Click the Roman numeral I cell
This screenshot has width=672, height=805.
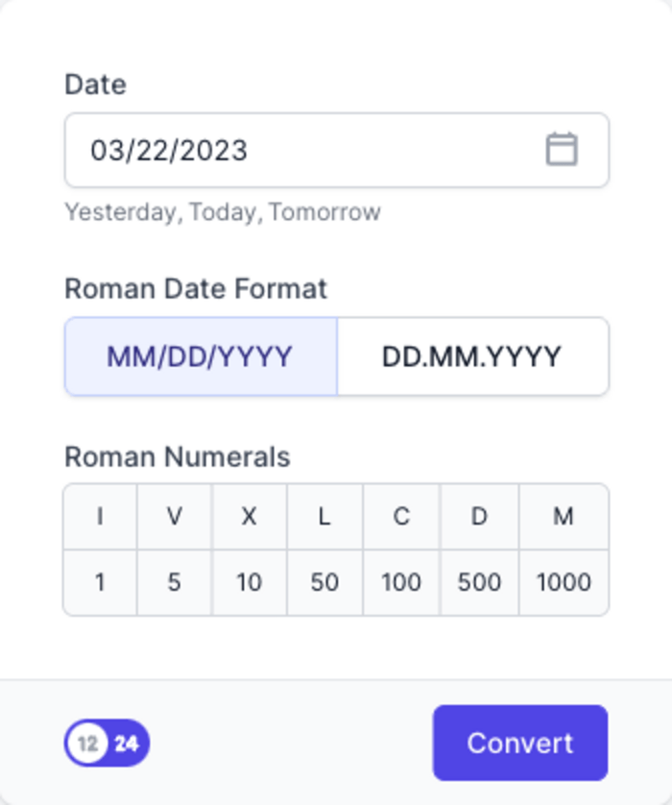(101, 517)
